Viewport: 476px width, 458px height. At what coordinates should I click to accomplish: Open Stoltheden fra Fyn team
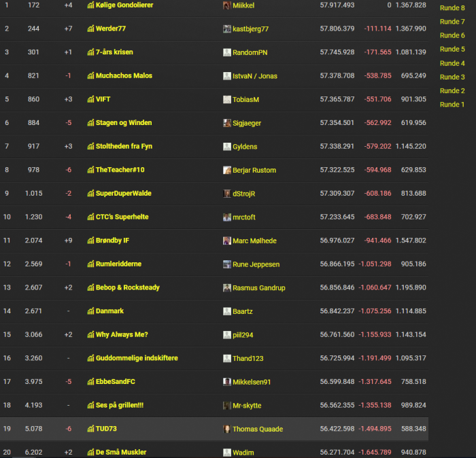click(124, 147)
